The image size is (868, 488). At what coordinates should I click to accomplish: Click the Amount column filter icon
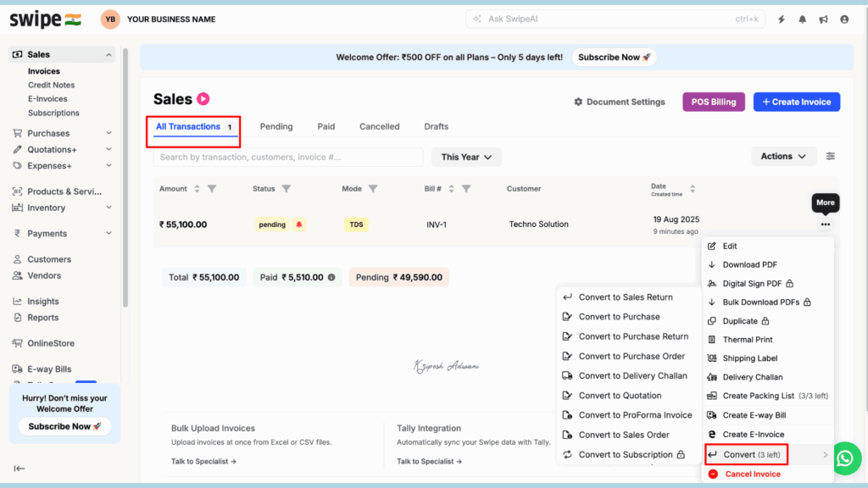212,189
